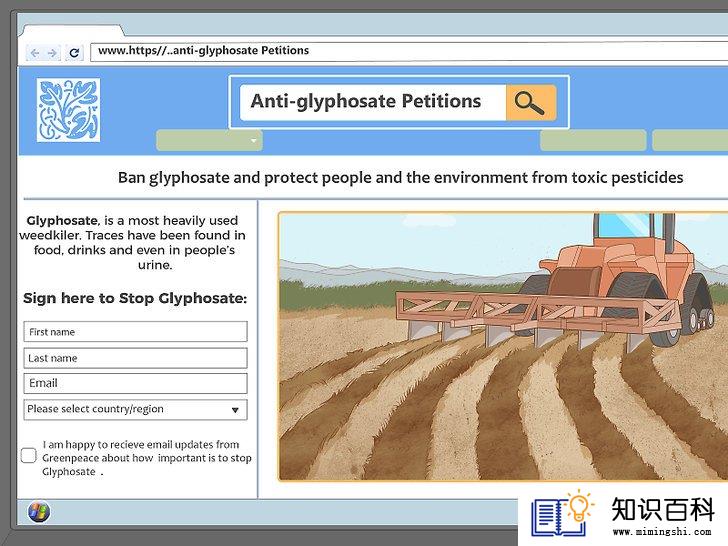Open the green dropdown menu under logo
Viewport: 728px width, 546px height.
point(209,140)
